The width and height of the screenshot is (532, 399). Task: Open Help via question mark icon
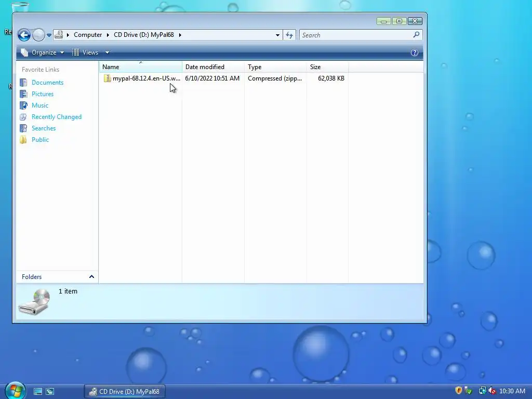pos(414,52)
